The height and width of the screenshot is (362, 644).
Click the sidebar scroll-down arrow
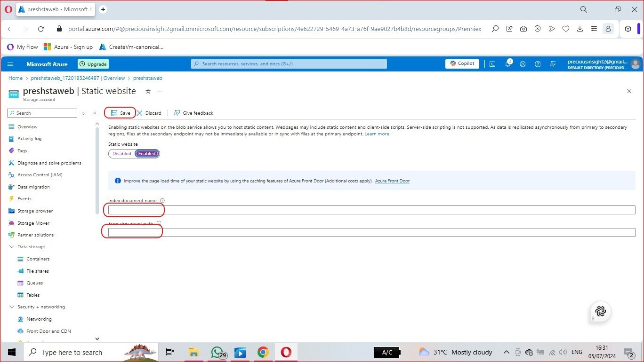pyautogui.click(x=97, y=338)
